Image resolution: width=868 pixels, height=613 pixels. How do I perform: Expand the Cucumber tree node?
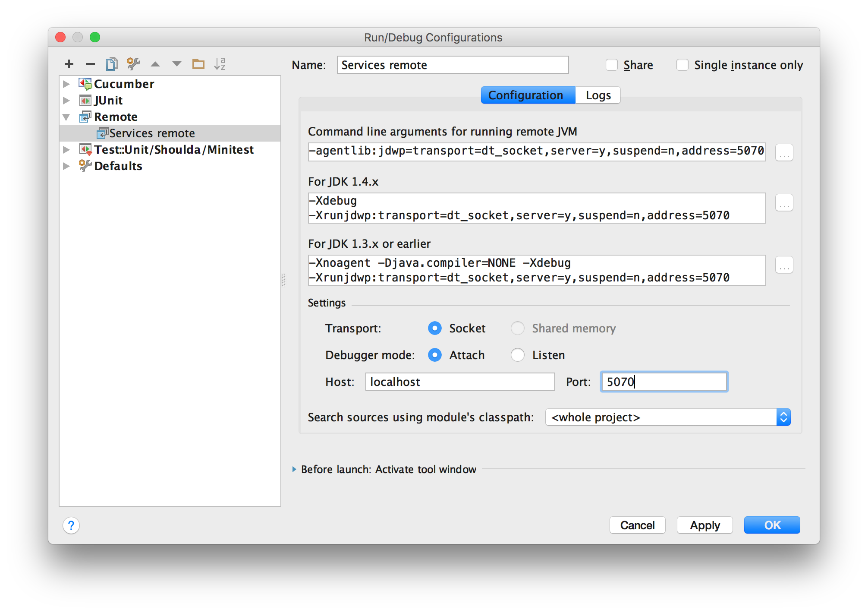(66, 84)
